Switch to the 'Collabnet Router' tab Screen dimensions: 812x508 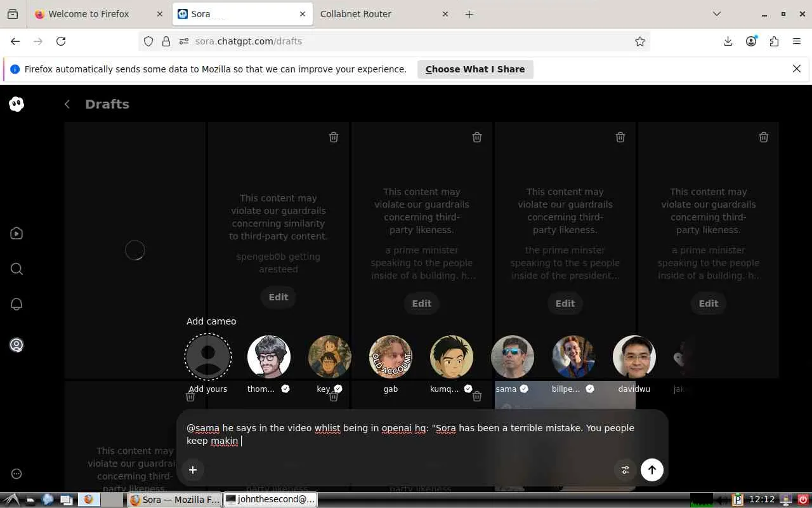click(x=384, y=14)
